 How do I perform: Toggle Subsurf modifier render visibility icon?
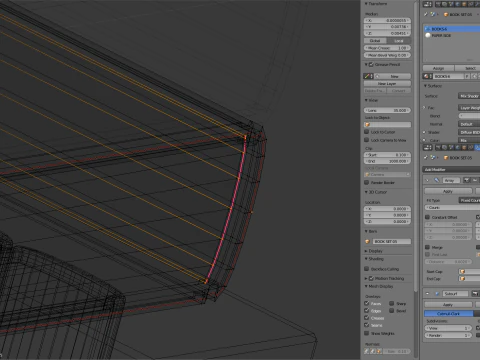coord(475,294)
